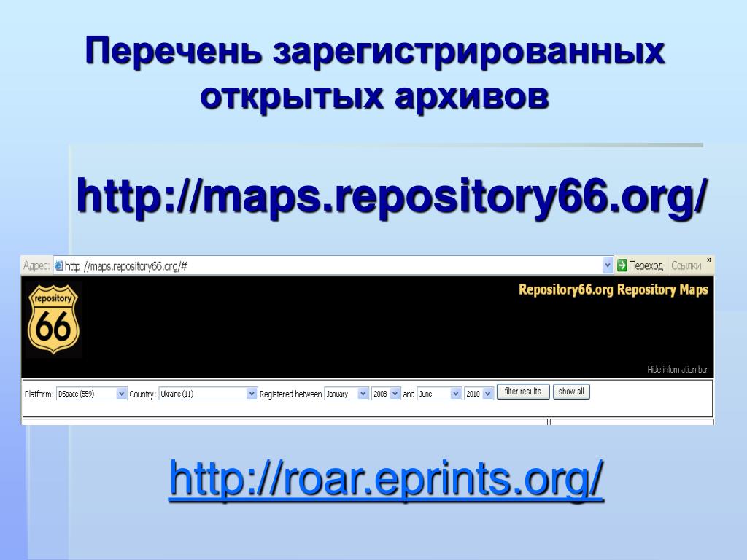Click Repository66.org Repository Maps title
The height and width of the screenshot is (560, 747).
point(613,289)
